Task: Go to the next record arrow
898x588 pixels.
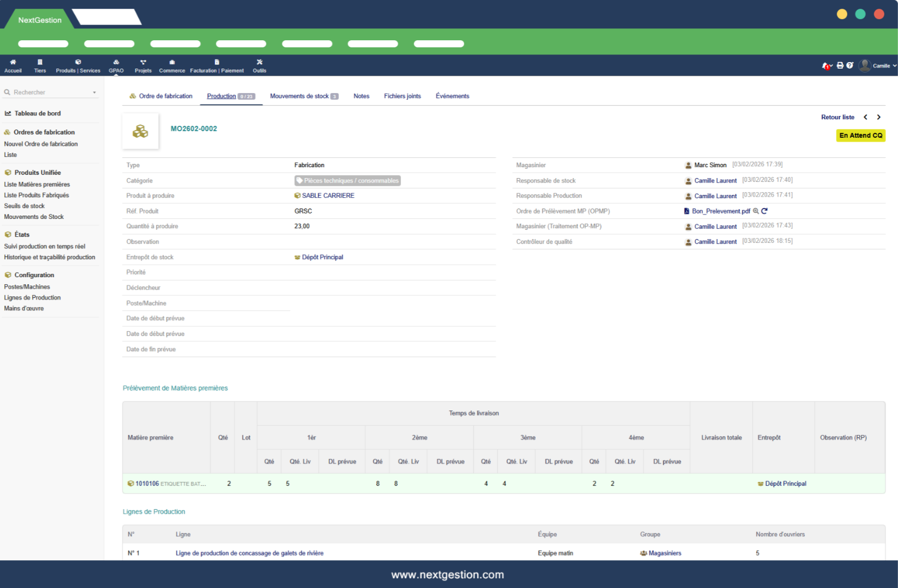Action: (x=878, y=117)
